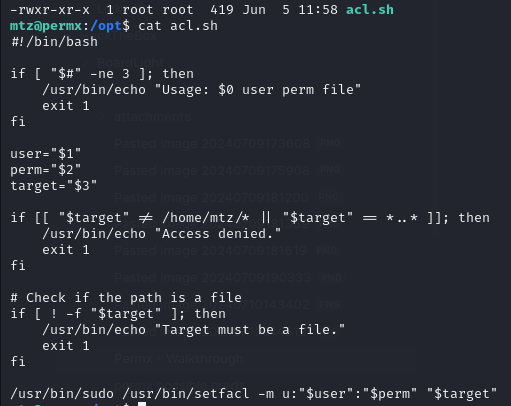Screen dimensions: 511x406
Task: Click the 'Access denied.' echo line
Action: 162,234
